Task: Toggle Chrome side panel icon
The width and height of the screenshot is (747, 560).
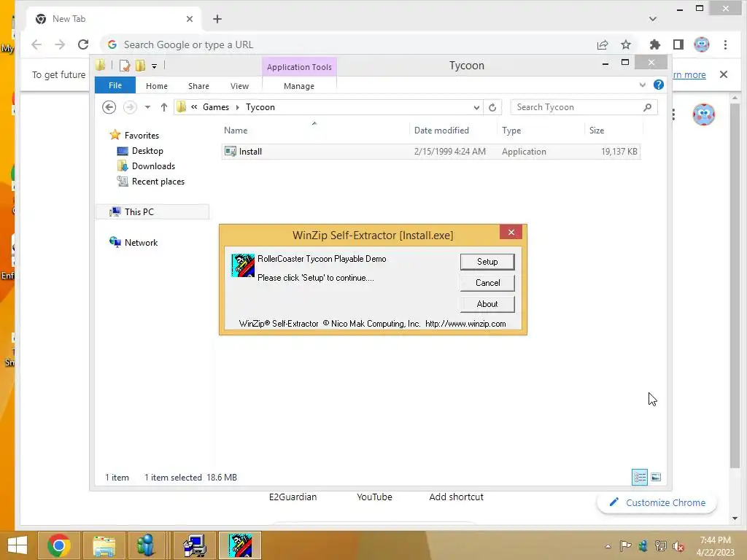Action: point(678,44)
